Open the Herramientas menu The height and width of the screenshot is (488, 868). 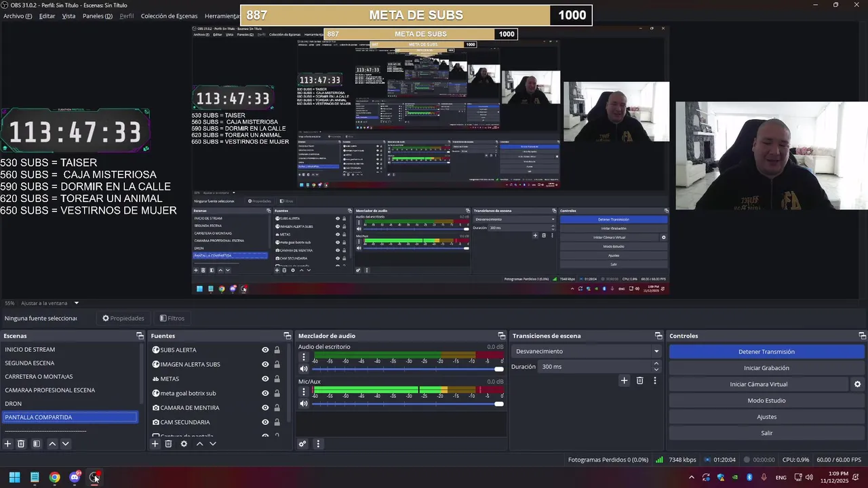click(222, 16)
